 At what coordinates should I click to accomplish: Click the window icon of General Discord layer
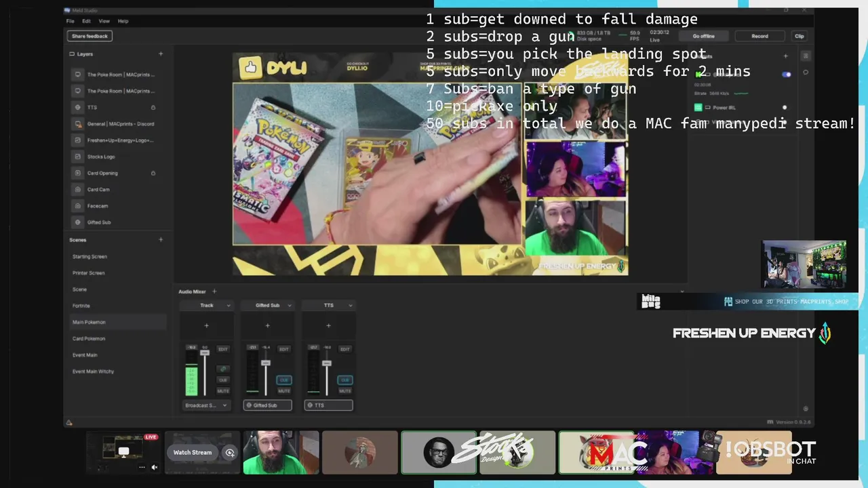pos(77,124)
